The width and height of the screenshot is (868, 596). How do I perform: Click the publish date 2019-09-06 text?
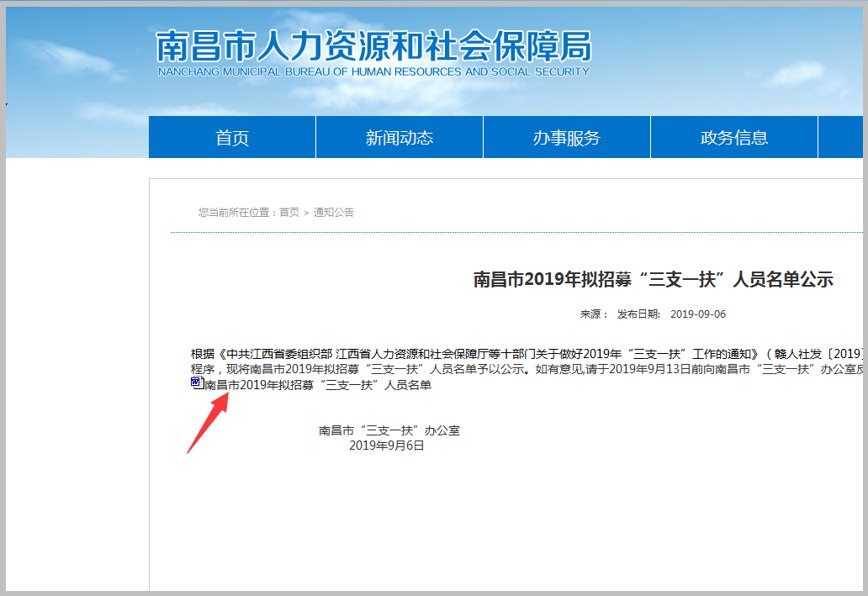click(x=699, y=314)
